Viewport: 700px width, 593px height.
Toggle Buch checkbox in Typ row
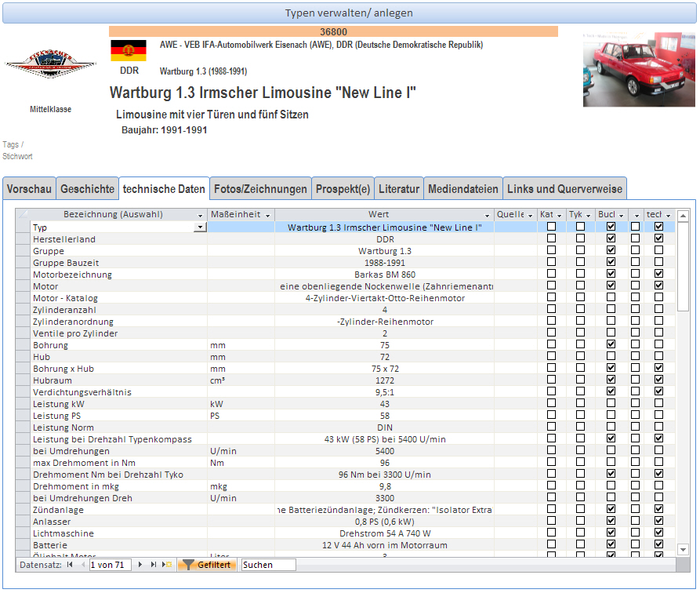click(611, 227)
